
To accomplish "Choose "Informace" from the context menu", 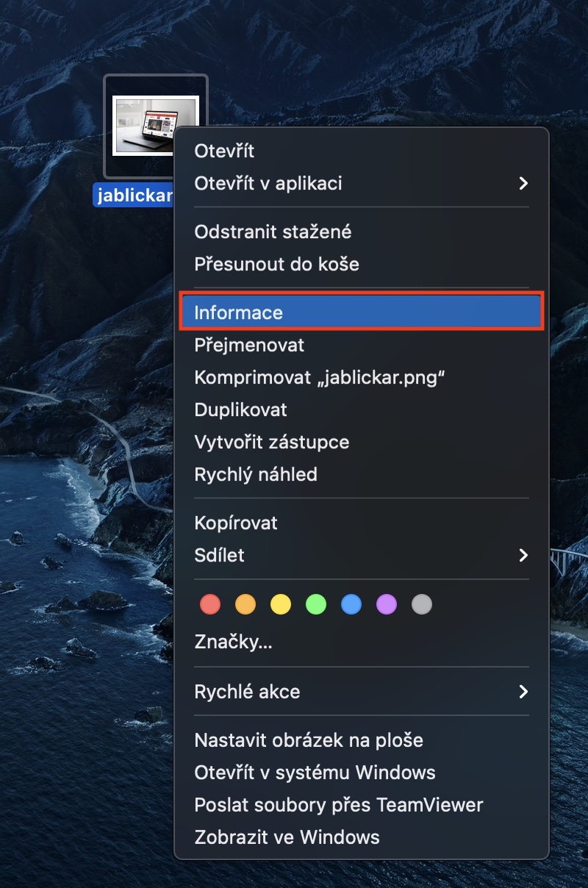I will (x=238, y=312).
